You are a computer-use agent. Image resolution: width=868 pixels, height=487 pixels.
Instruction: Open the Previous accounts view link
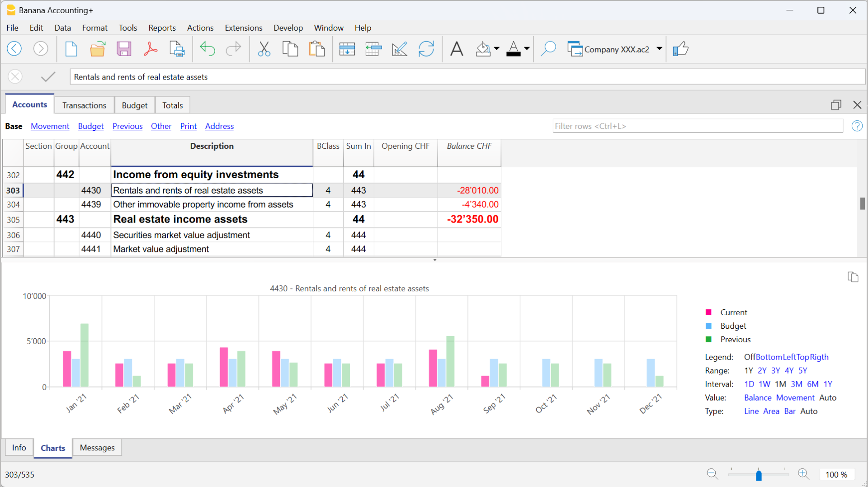(x=127, y=126)
